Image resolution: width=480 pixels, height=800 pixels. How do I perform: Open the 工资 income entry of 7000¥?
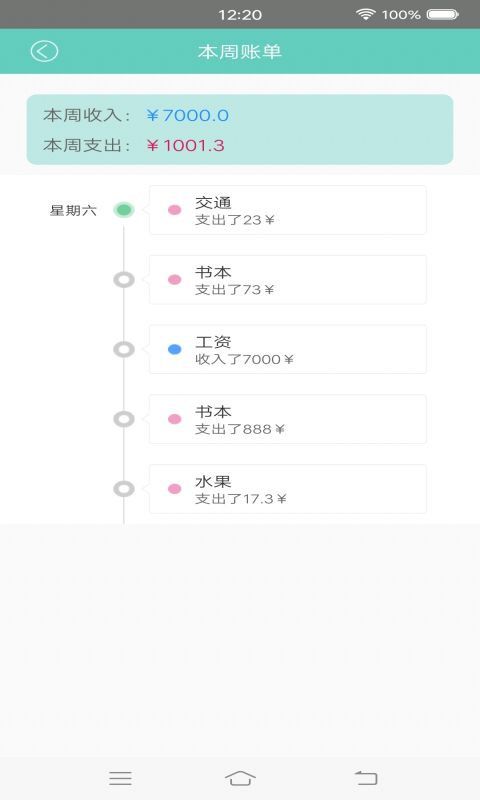pyautogui.click(x=288, y=349)
